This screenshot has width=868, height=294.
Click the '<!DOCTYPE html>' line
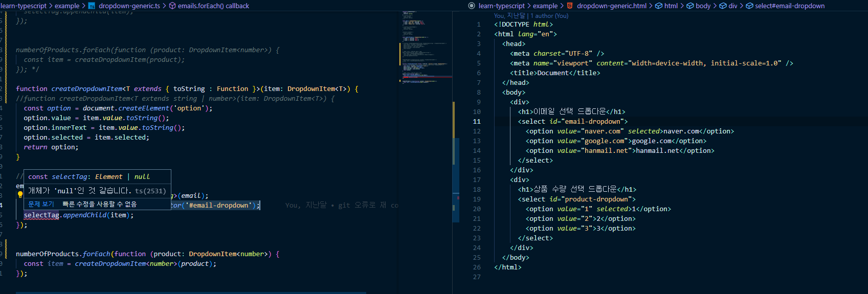point(524,24)
